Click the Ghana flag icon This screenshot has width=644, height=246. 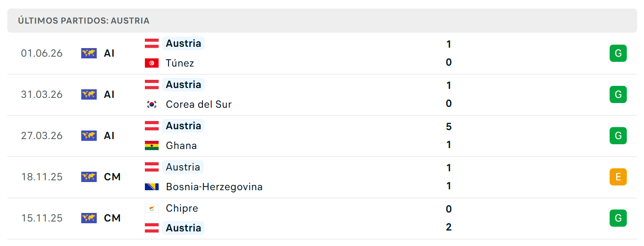click(x=152, y=146)
